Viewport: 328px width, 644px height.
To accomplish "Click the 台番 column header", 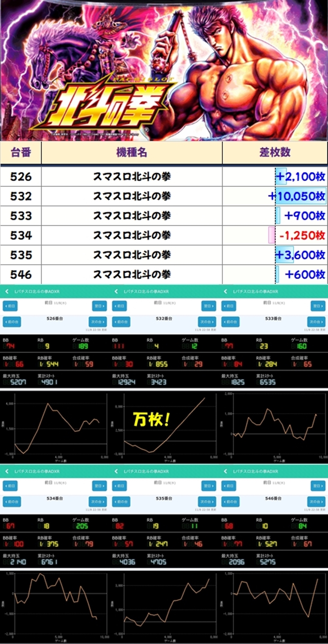I will [x=21, y=153].
